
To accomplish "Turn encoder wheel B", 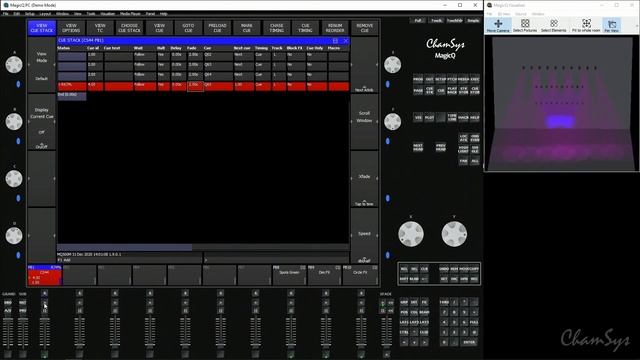I will pos(14,122).
